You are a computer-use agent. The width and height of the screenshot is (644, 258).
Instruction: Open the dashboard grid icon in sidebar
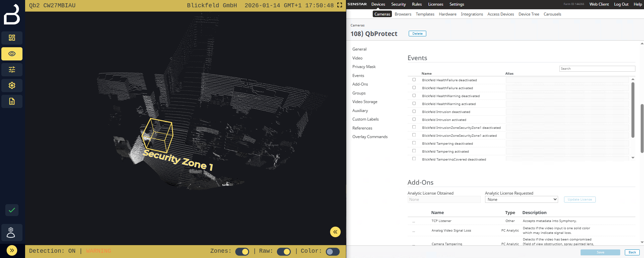[12, 38]
